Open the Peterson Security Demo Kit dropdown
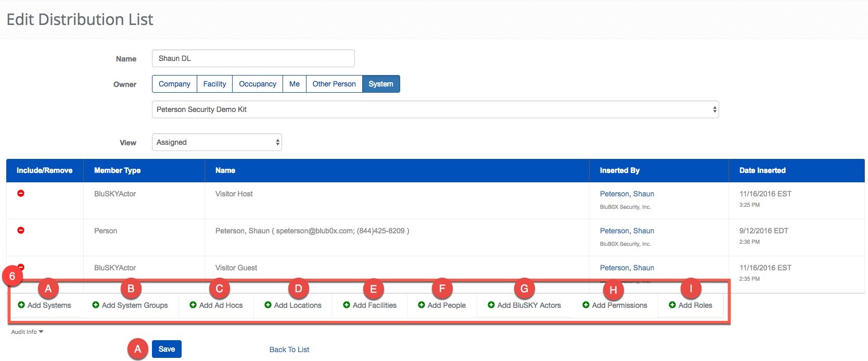 [435, 109]
